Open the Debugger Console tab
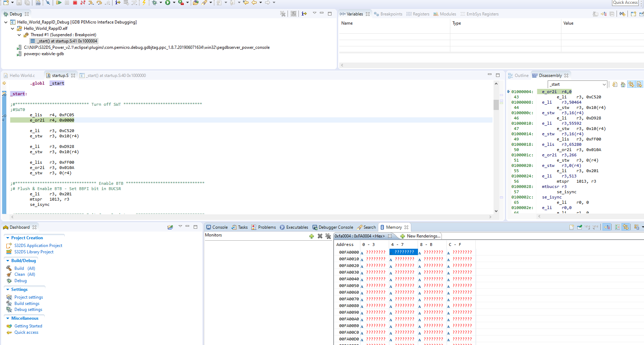 click(x=333, y=227)
